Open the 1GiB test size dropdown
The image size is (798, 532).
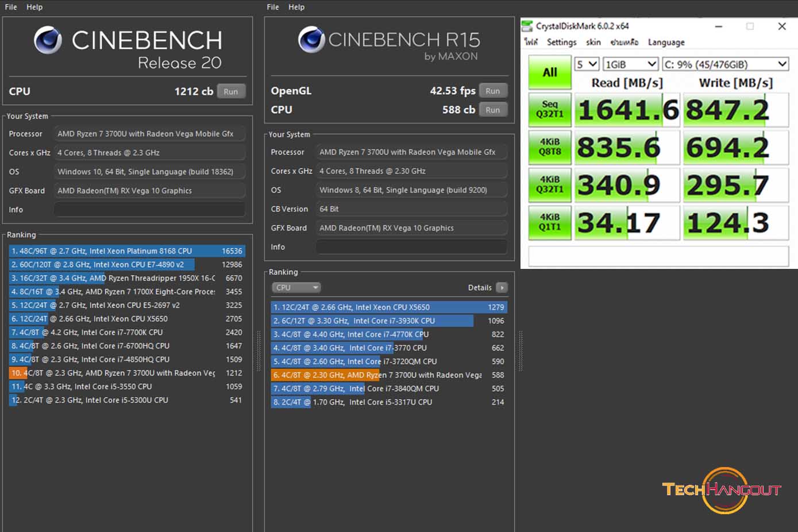click(631, 64)
